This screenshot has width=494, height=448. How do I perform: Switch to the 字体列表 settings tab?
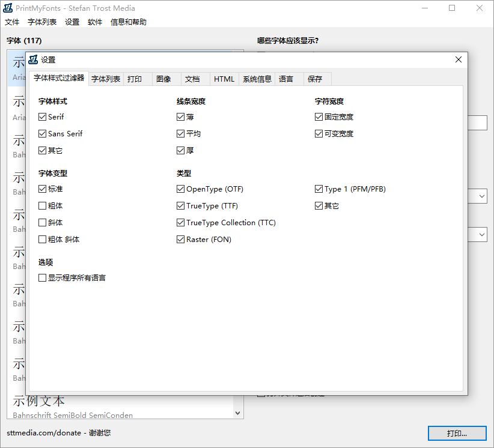106,79
